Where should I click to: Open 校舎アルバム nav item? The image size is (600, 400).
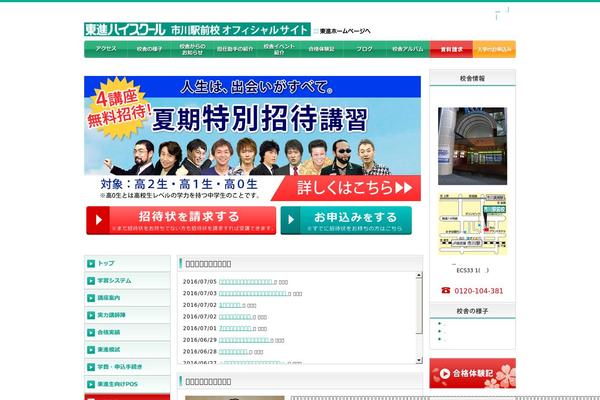(408, 49)
